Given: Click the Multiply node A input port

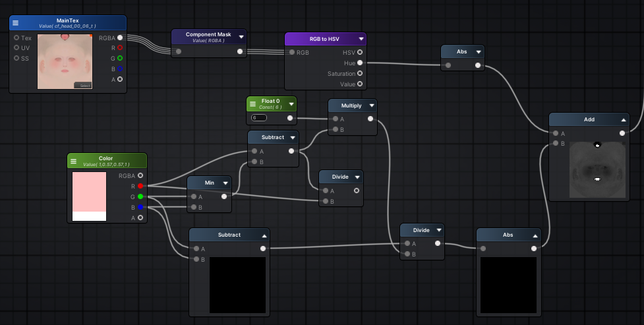Looking at the screenshot, I should point(336,119).
